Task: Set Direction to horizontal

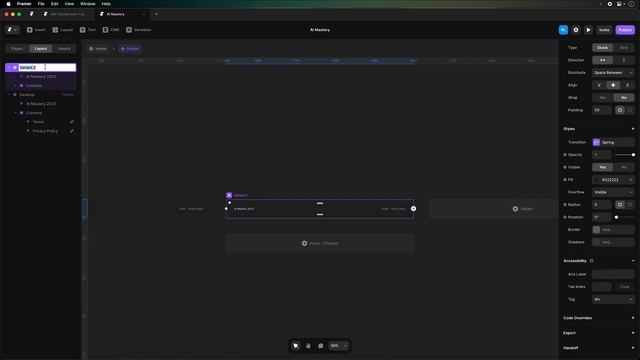Action: pyautogui.click(x=602, y=60)
